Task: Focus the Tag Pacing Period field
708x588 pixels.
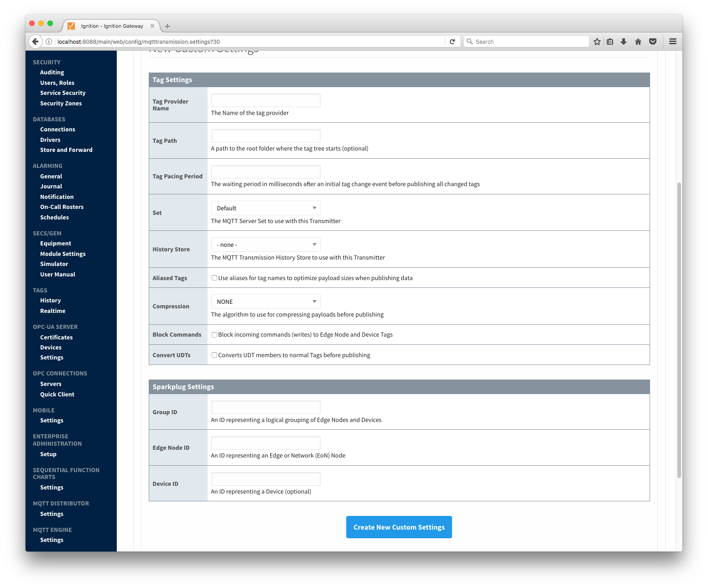Action: [x=265, y=172]
